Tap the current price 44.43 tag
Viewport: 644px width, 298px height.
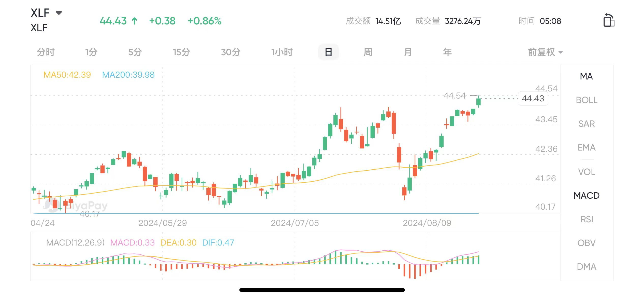[533, 99]
